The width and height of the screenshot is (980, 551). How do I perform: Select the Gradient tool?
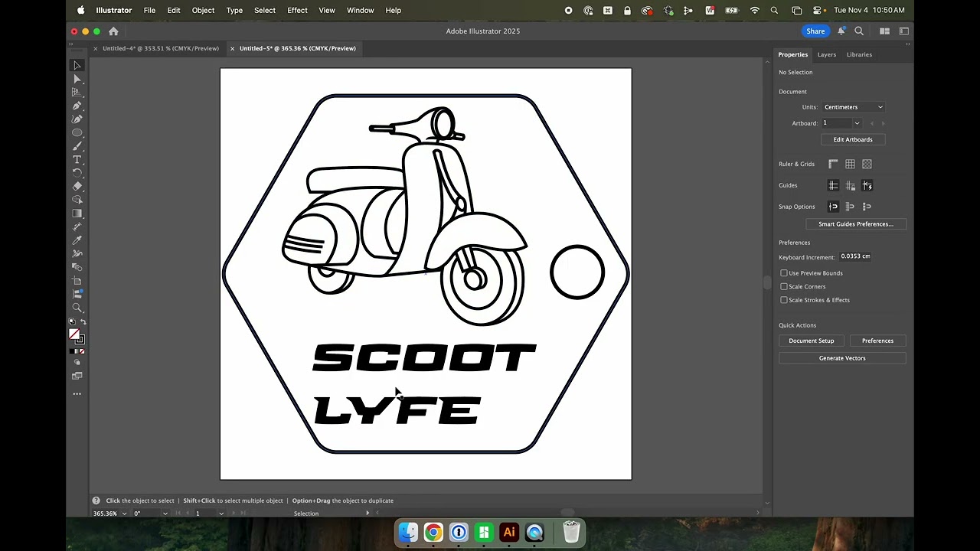click(77, 213)
